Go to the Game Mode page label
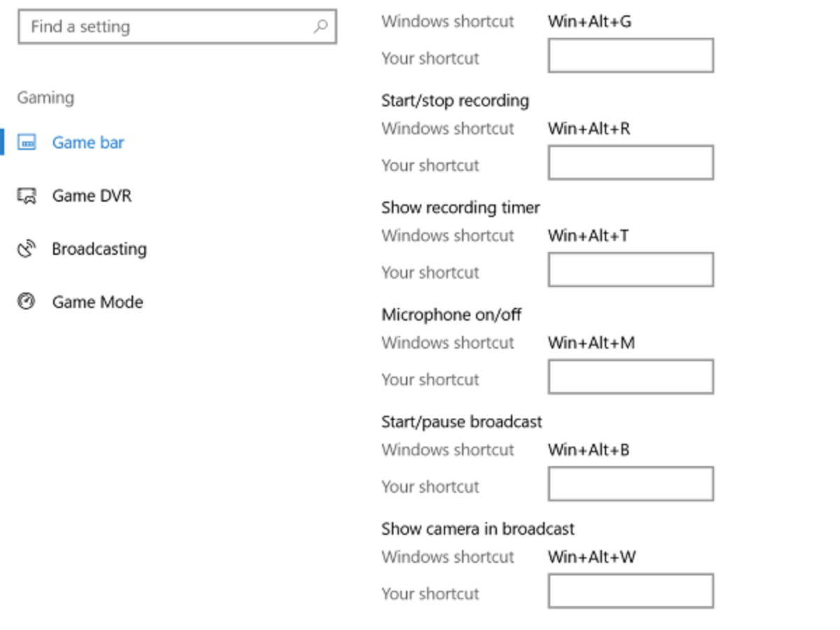Viewport: 840px width, 630px height. click(97, 302)
